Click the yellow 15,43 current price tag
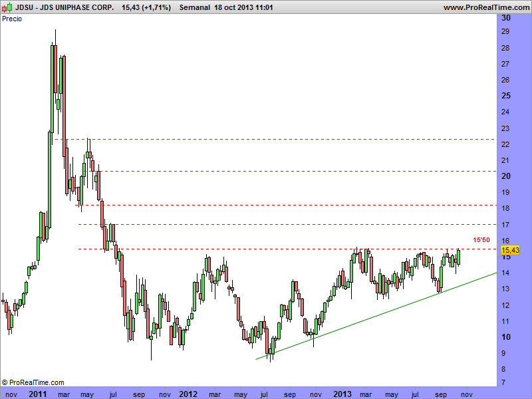Viewport: 532px width, 399px height. (510, 250)
